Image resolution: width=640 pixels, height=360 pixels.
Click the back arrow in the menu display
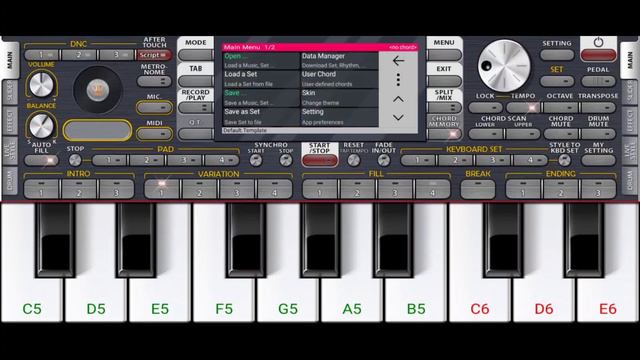398,61
